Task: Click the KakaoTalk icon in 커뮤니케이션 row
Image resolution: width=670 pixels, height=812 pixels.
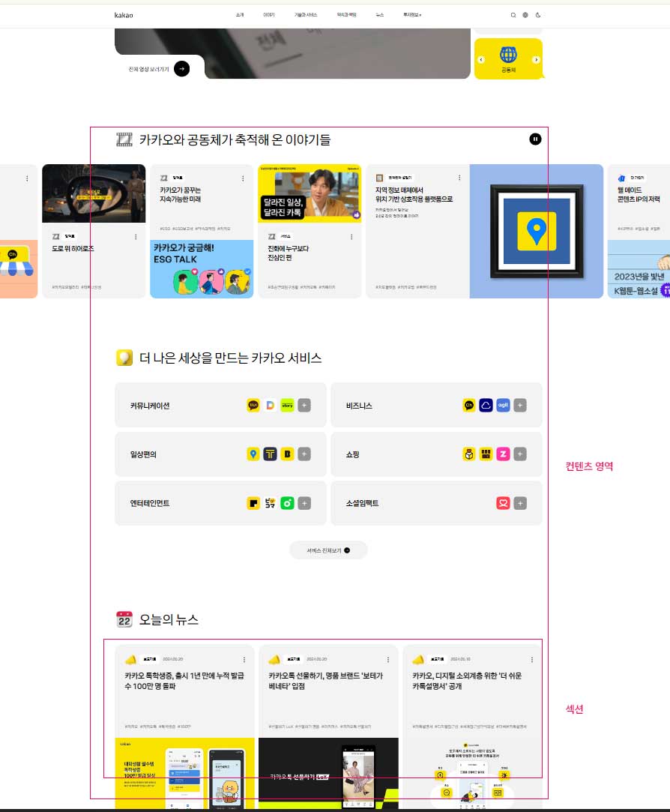Action: (x=253, y=405)
